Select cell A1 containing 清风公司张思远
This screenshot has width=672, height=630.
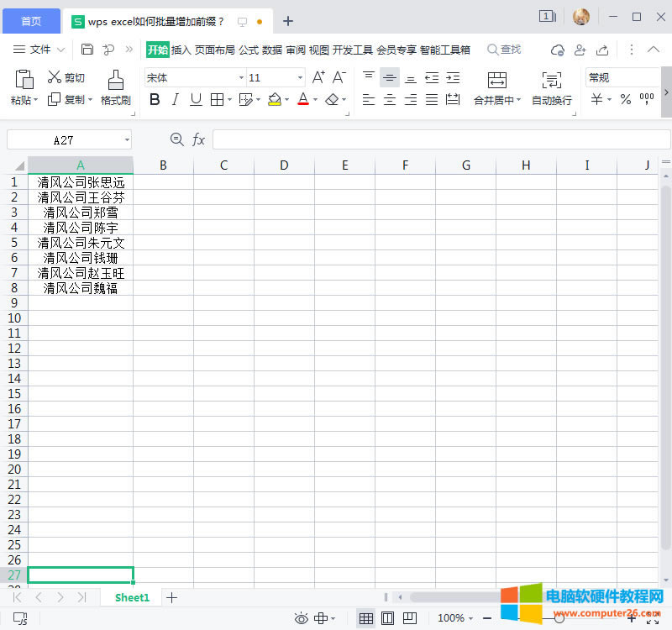point(81,182)
